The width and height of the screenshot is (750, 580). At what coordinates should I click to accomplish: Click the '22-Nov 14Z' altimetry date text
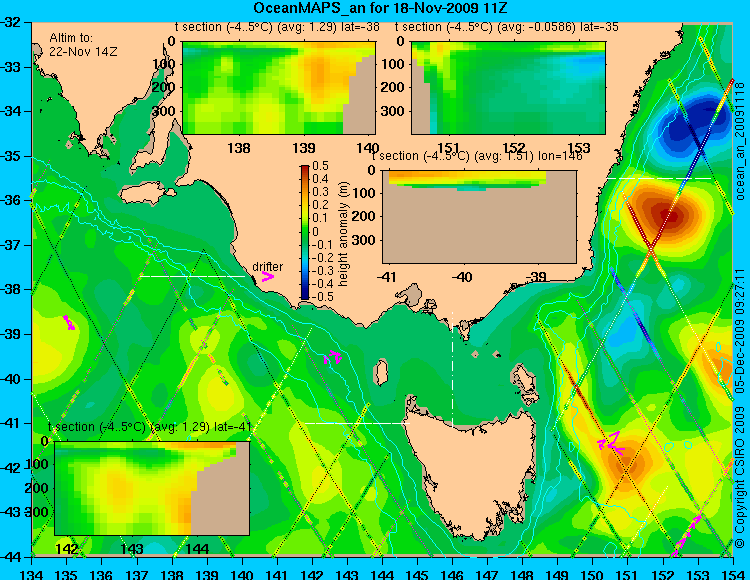click(x=83, y=52)
